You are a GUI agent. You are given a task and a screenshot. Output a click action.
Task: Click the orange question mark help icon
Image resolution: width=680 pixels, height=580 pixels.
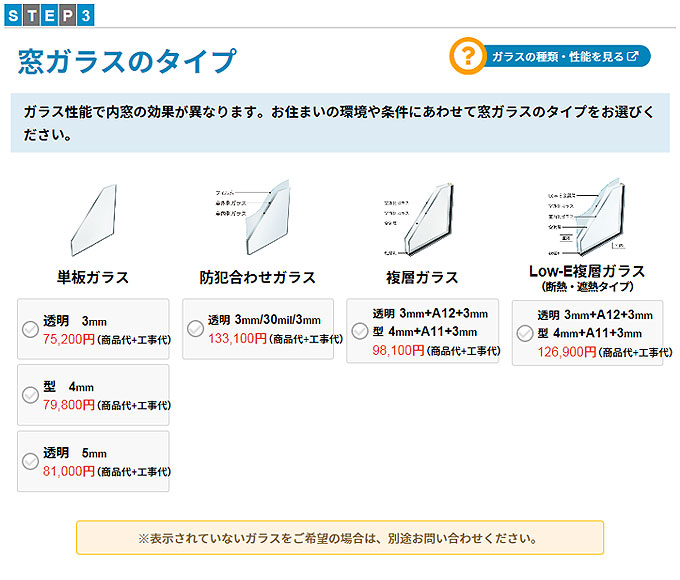[466, 57]
